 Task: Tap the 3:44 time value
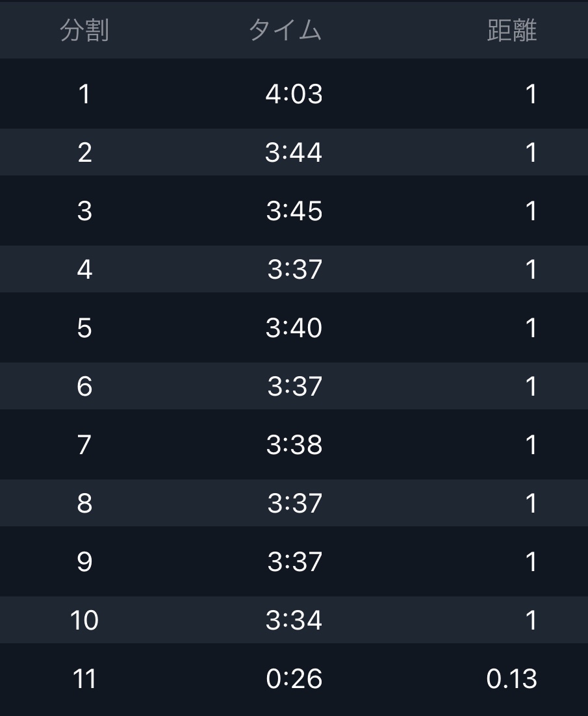point(294,153)
